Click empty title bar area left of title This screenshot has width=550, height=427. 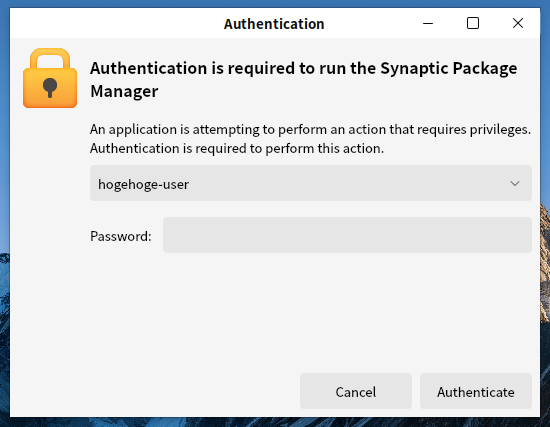point(116,24)
